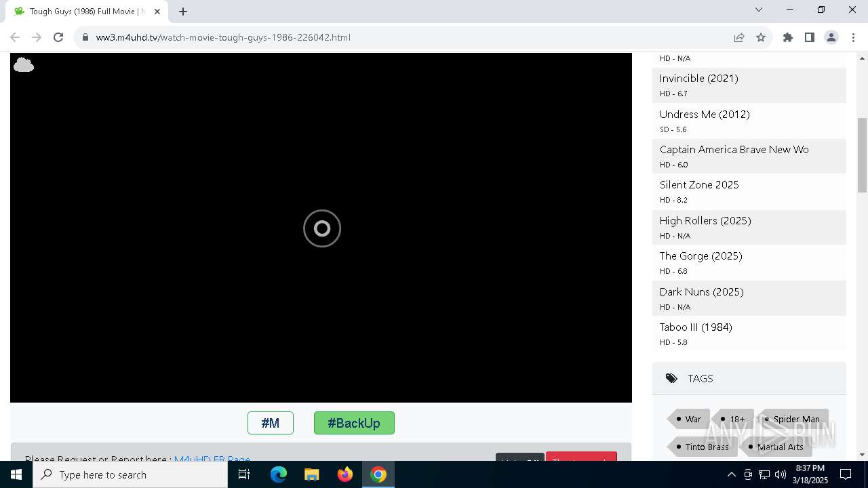Screen dimensions: 868x488
Task: Toggle Chrome side panel
Action: click(810, 37)
